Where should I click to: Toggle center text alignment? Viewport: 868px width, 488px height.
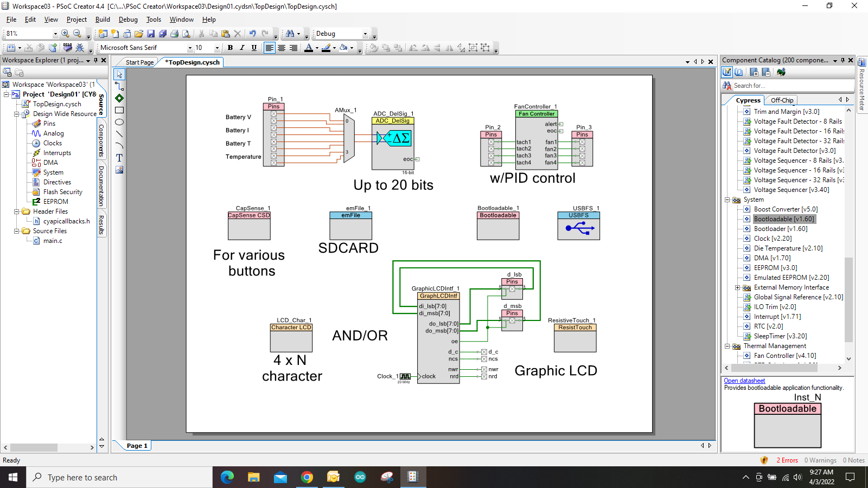coord(282,48)
